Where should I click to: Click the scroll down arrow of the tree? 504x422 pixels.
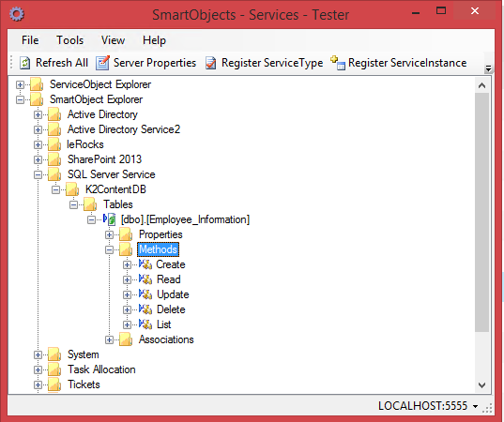(481, 385)
